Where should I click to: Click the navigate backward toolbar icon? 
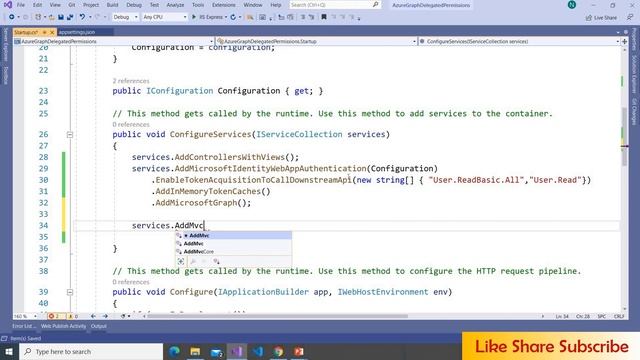coord(11,17)
